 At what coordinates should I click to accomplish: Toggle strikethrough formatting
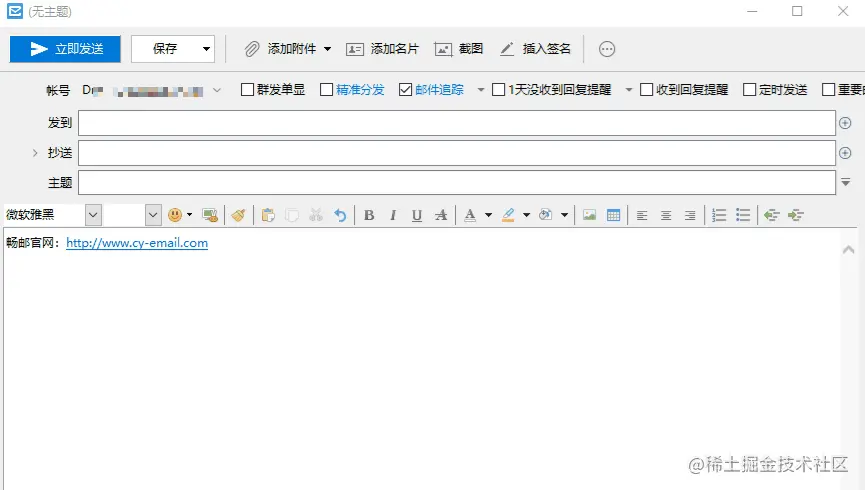(x=441, y=215)
